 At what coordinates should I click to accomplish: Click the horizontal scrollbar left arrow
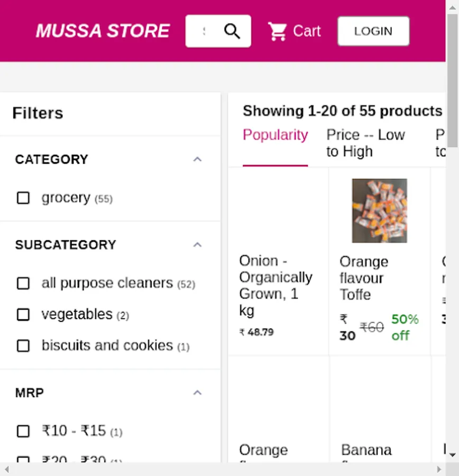point(6,469)
